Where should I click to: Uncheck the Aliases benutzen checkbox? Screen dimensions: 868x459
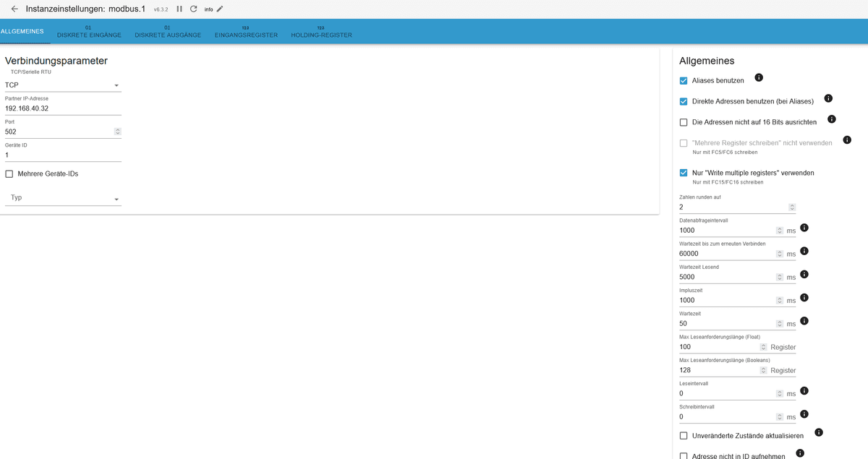684,80
